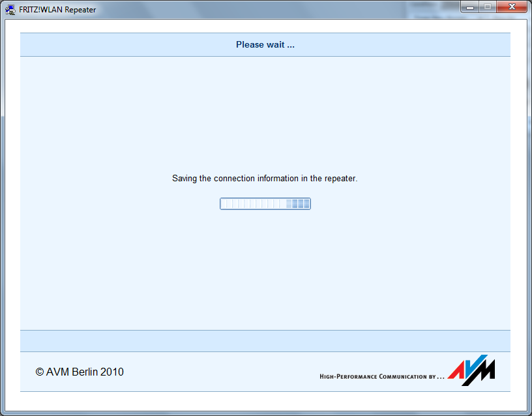Viewport: 532px width, 416px height.
Task: Click the "FRITZ!WLAN Repeater" window title text
Action: (x=57, y=10)
